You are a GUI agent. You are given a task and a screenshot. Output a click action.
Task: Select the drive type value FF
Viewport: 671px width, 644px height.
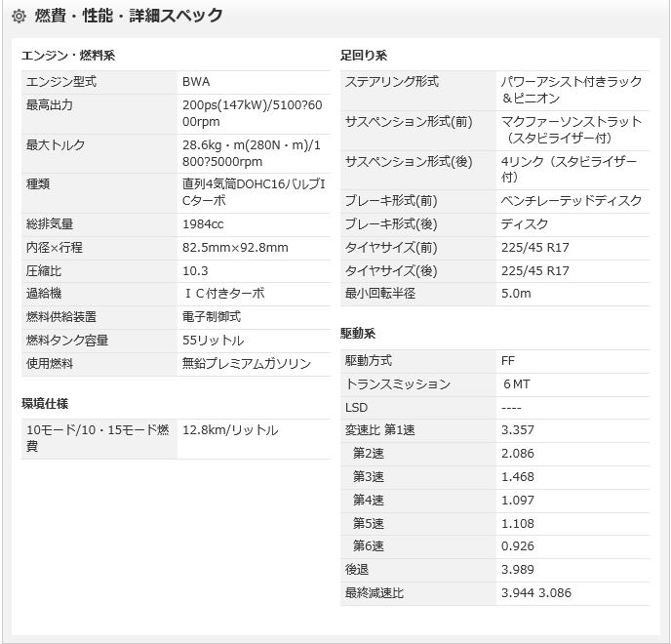click(x=508, y=361)
